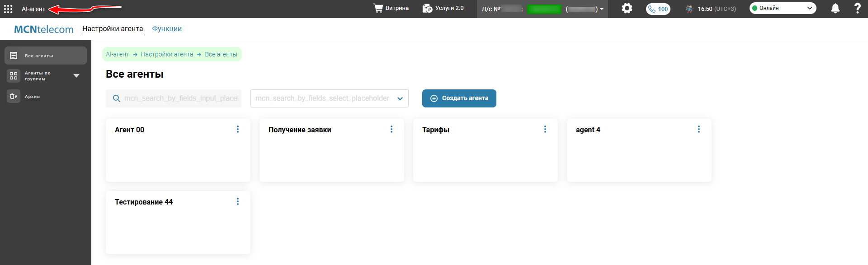
Task: Open the Получение заявки card
Action: point(332,150)
